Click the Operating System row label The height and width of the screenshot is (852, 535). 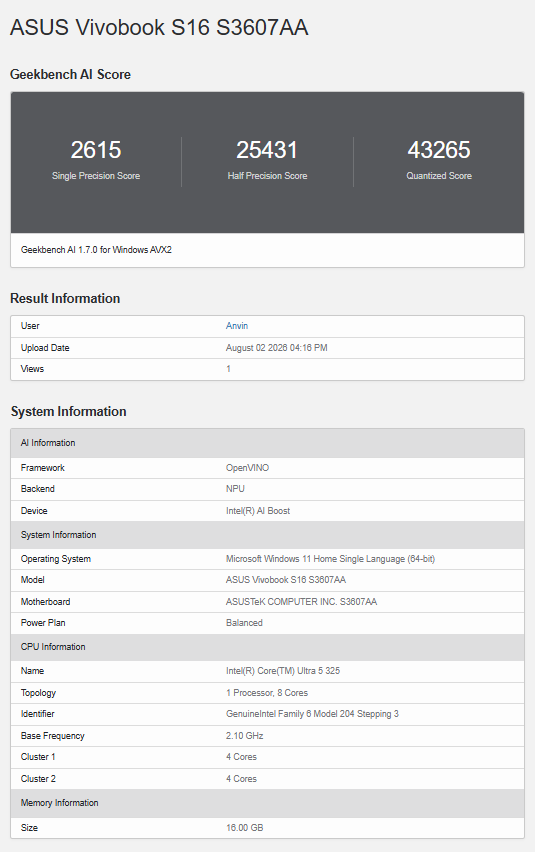click(55, 559)
